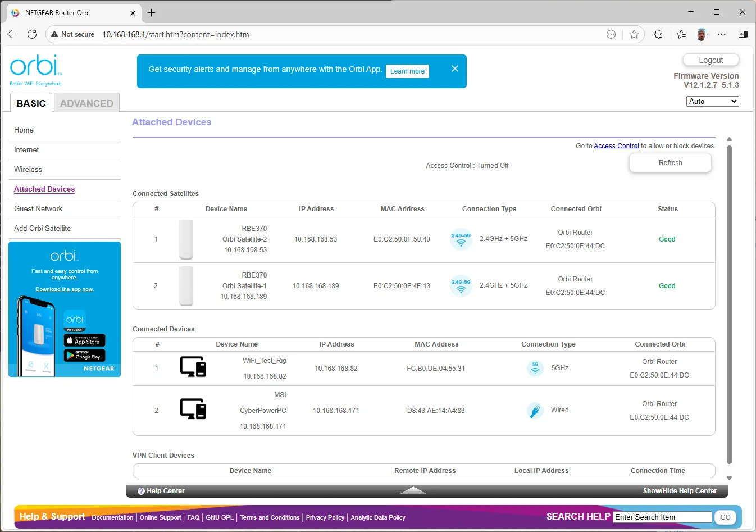Click the Google Play download badge

click(84, 355)
